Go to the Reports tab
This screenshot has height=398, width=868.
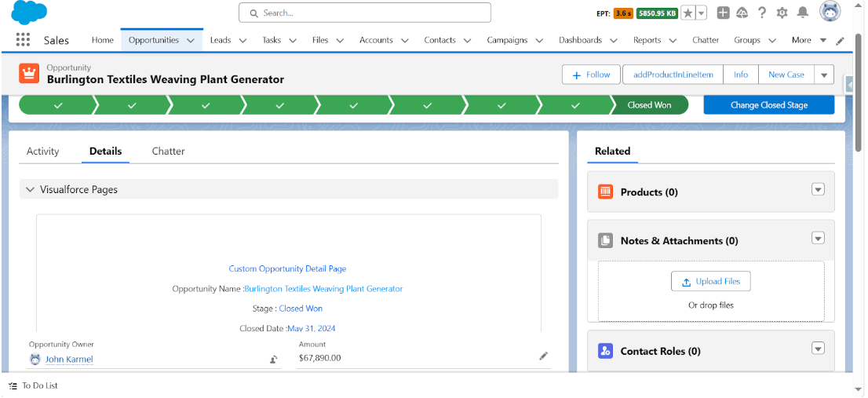[647, 40]
